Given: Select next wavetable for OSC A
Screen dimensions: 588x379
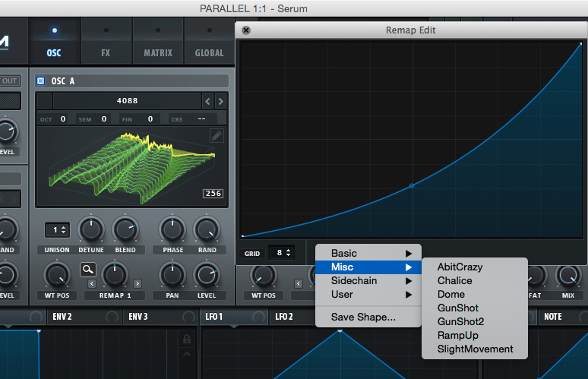Looking at the screenshot, I should point(220,101).
